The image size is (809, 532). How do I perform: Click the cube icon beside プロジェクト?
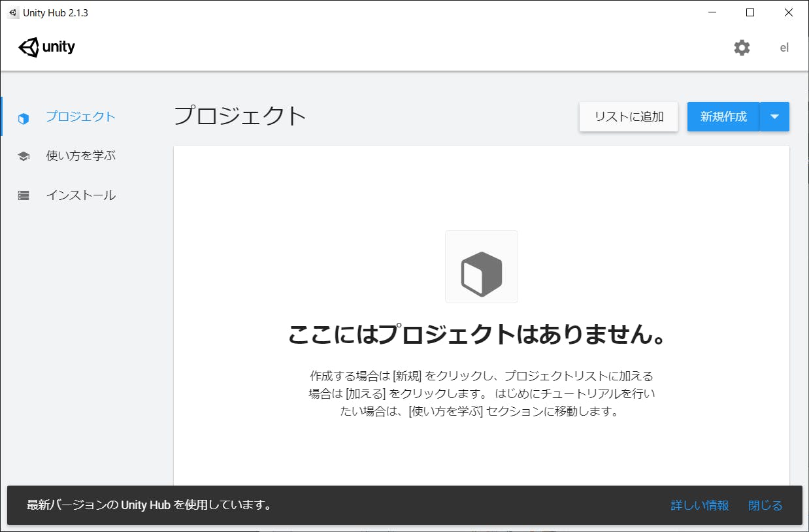(x=24, y=118)
